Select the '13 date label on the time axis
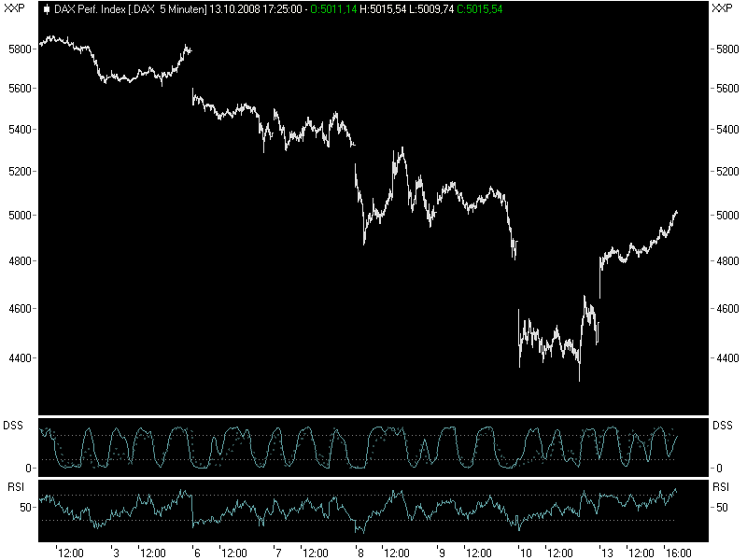This screenshot has height=560, width=747. pos(605,551)
